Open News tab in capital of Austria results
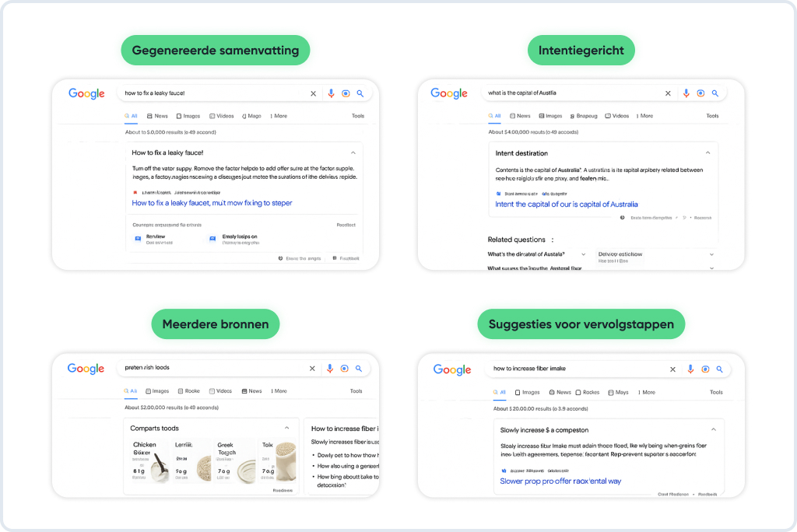The height and width of the screenshot is (532, 797). tap(520, 116)
